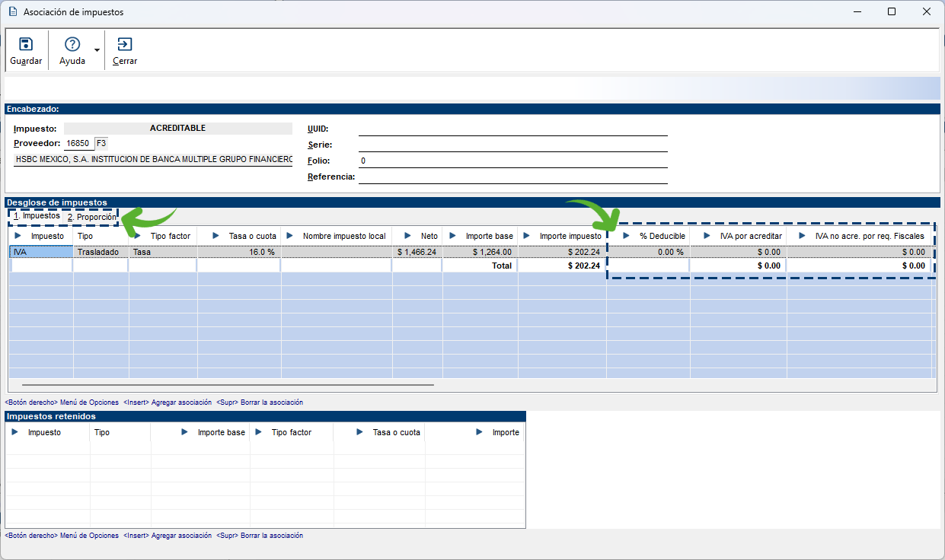
Task: Click the IVA por acreditar column header
Action: coord(750,236)
